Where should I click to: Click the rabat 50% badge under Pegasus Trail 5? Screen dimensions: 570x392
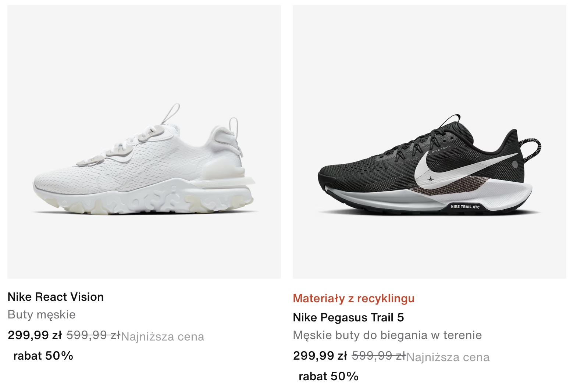328,376
